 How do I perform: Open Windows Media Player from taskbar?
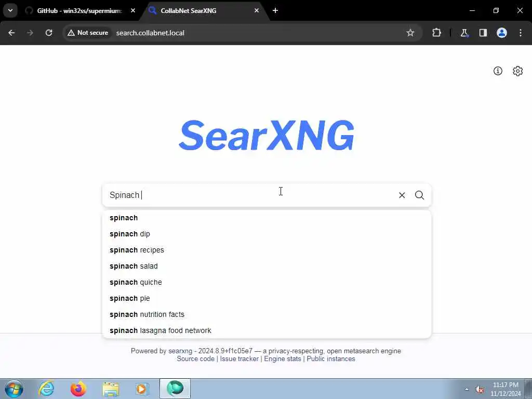(x=142, y=389)
